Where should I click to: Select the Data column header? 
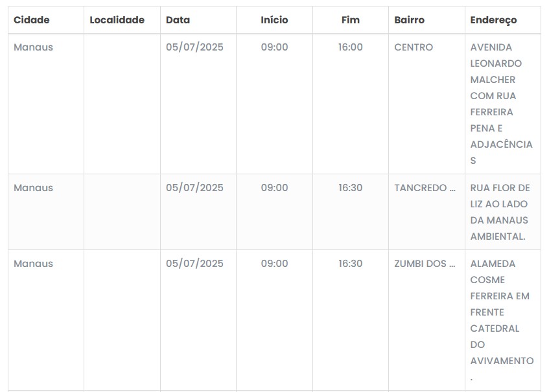178,20
